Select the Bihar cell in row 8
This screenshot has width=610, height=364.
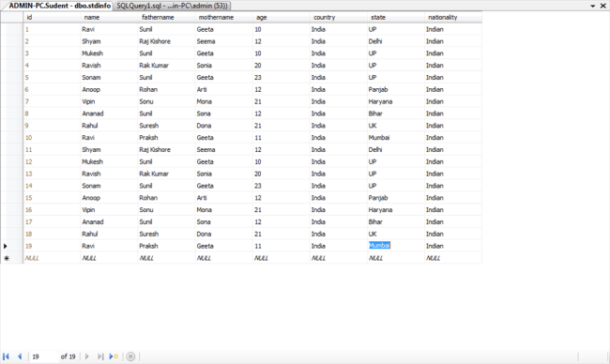[396, 114]
